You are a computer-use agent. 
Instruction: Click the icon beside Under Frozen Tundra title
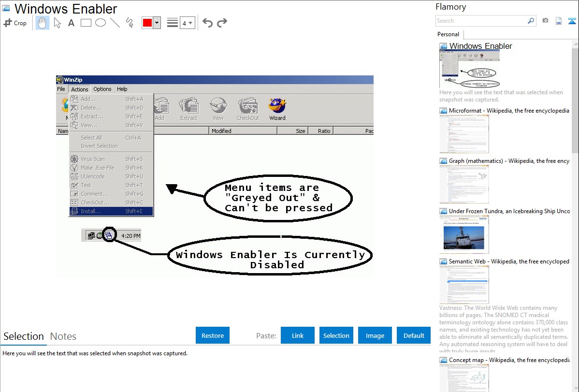tap(443, 211)
